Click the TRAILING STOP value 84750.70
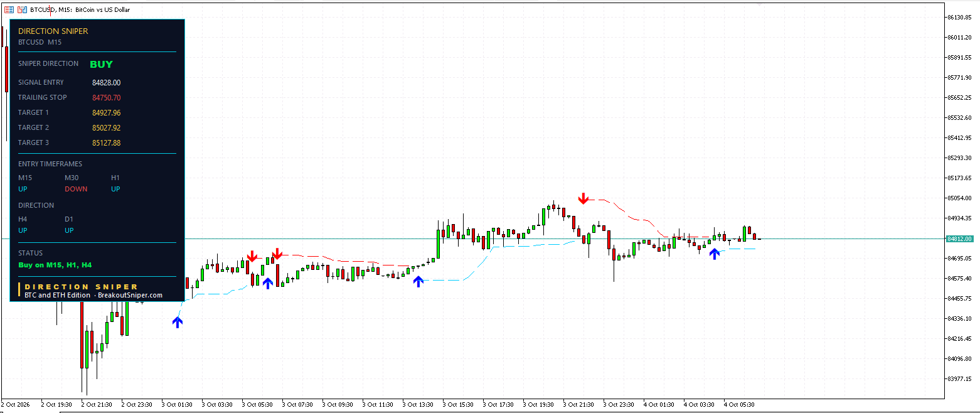 pos(106,98)
